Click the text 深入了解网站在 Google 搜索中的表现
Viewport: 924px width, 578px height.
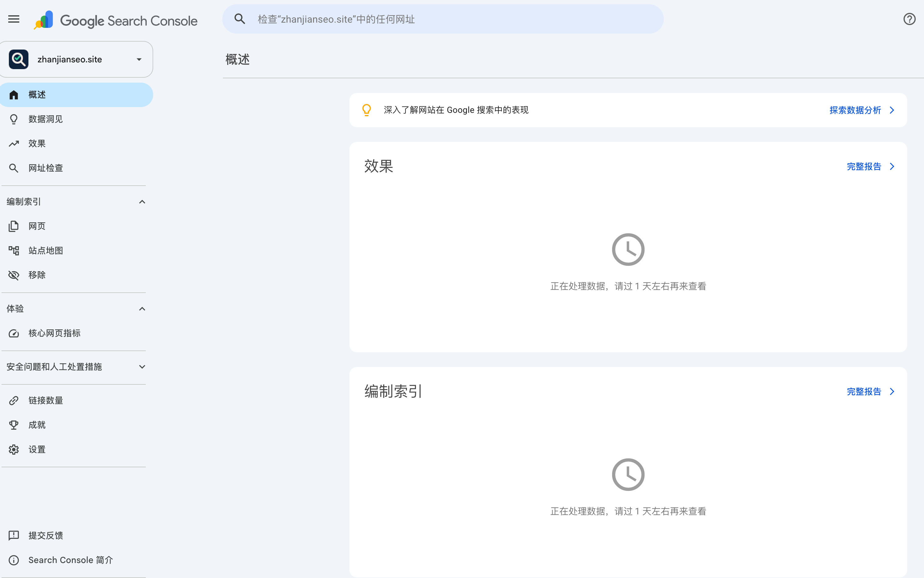(456, 110)
